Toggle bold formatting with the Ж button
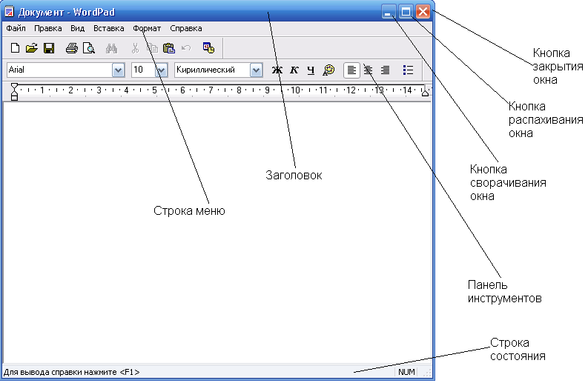 point(277,70)
